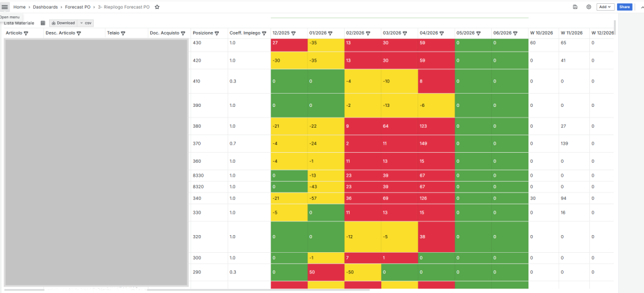Sort by W 10/2026 column header

541,33
